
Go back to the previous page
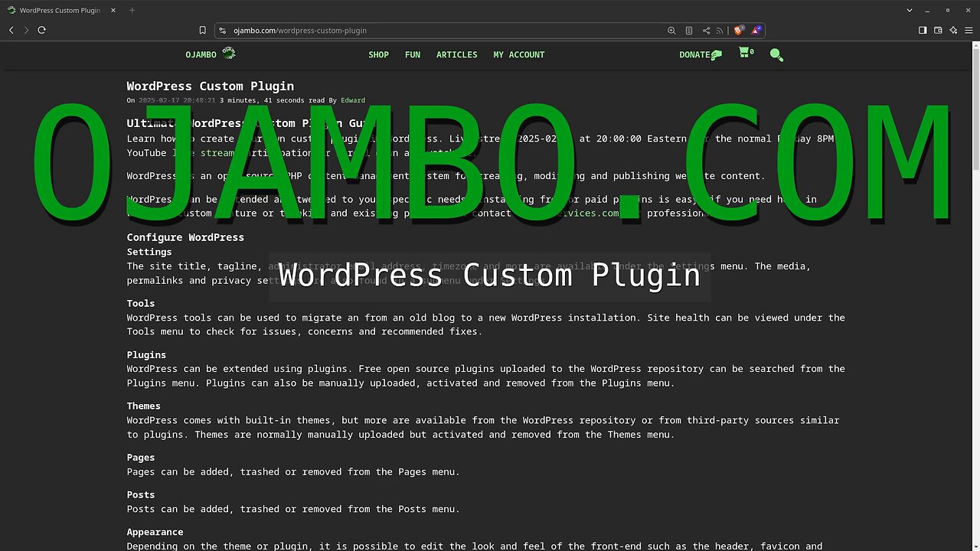(x=11, y=30)
